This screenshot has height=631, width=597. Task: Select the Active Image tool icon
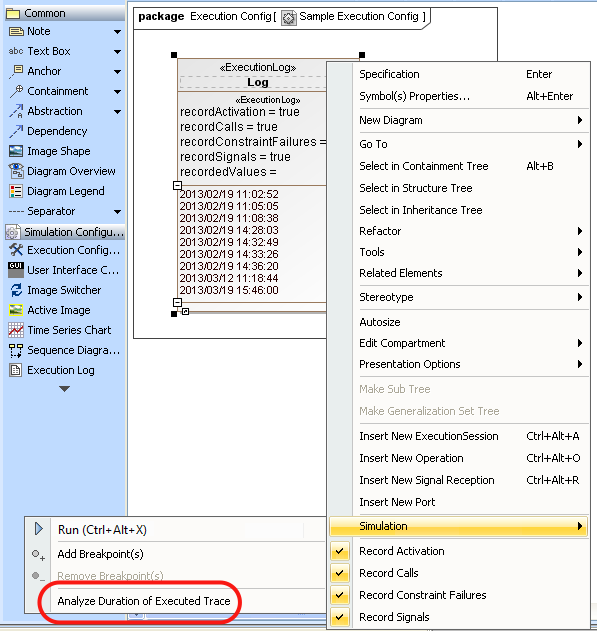pyautogui.click(x=16, y=310)
